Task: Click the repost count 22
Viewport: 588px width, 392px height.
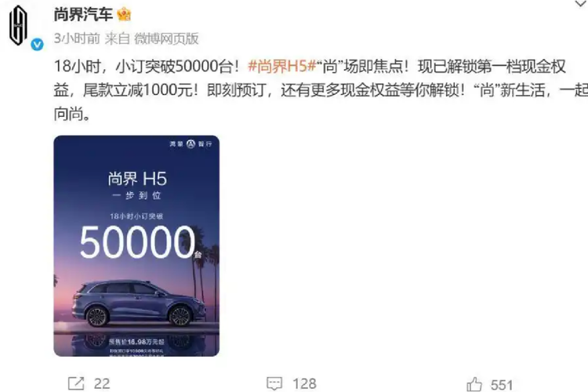Action: tap(102, 383)
